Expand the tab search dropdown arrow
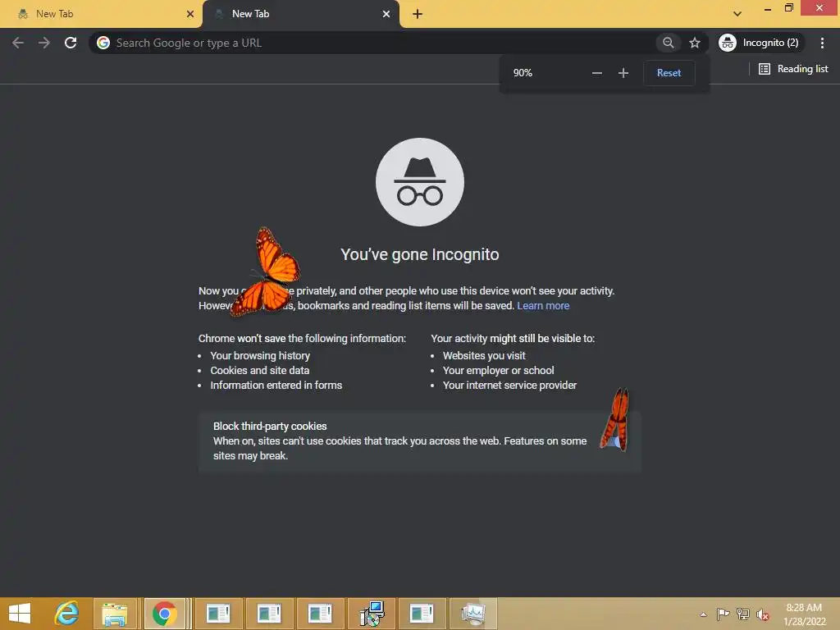 pyautogui.click(x=737, y=14)
